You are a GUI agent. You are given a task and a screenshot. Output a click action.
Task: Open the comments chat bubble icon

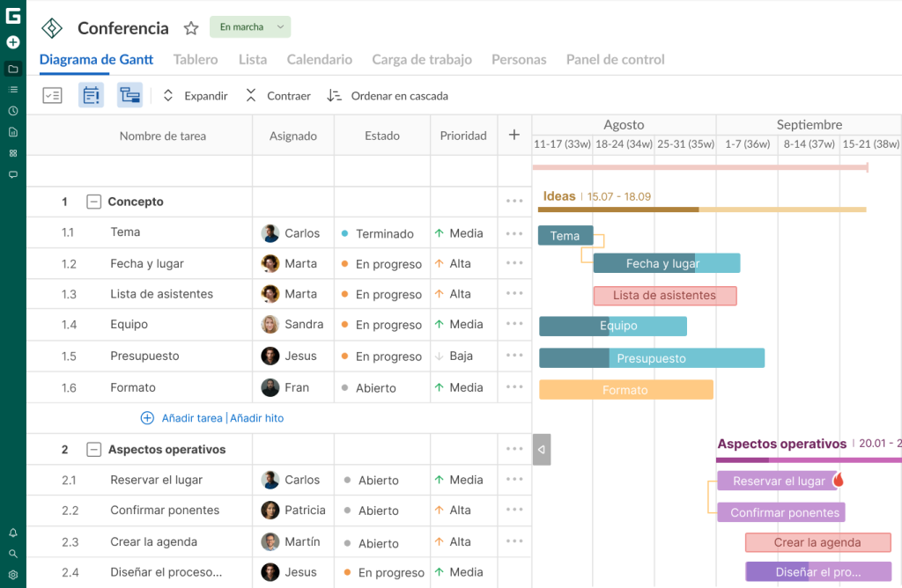[x=12, y=174]
